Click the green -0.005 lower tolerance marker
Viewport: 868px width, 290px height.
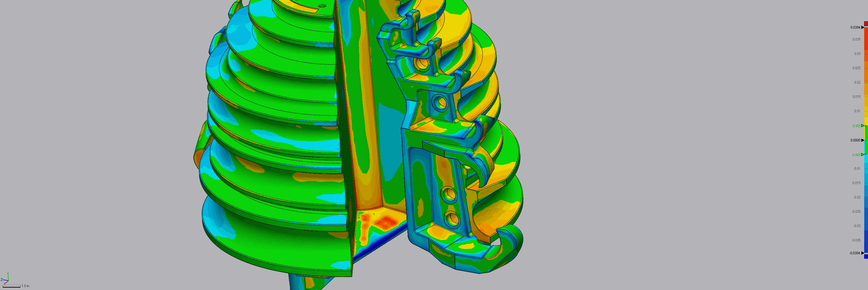pos(863,155)
